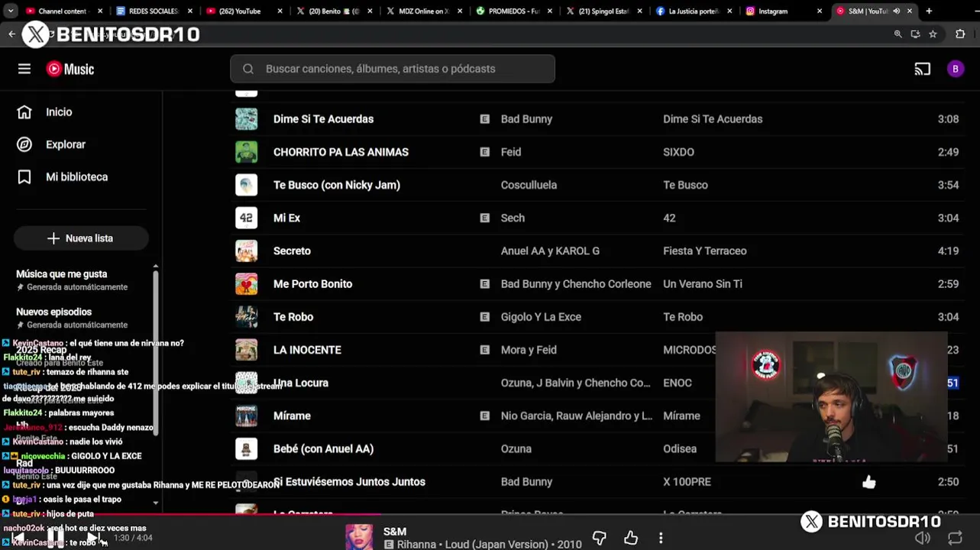Open the YouTube Music hamburger menu
The image size is (980, 550).
[24, 69]
